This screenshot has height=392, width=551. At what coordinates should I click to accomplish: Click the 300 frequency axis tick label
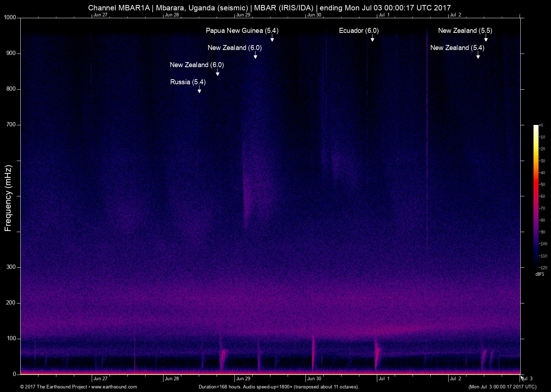pos(11,267)
